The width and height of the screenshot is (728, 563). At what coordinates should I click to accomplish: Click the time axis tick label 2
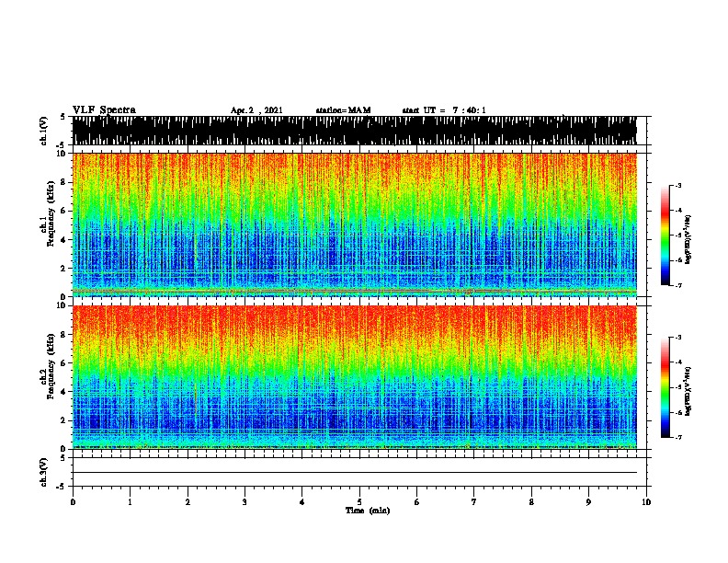(x=188, y=502)
